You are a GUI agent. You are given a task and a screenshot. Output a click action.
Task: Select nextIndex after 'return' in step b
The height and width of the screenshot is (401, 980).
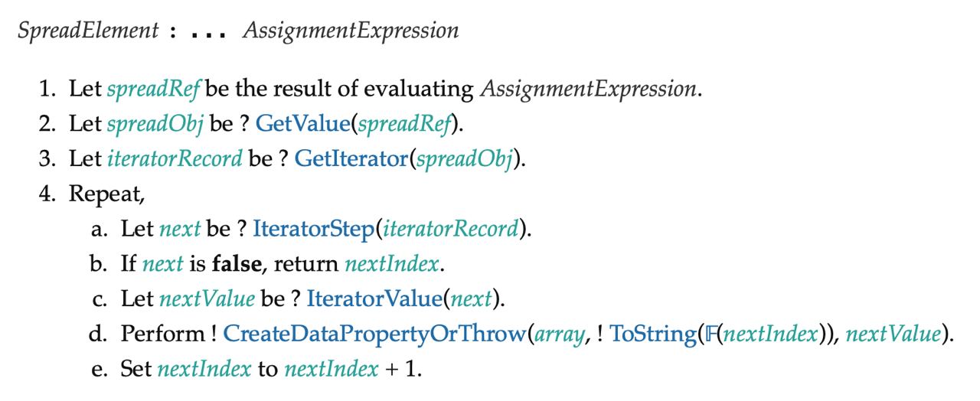[x=392, y=264]
